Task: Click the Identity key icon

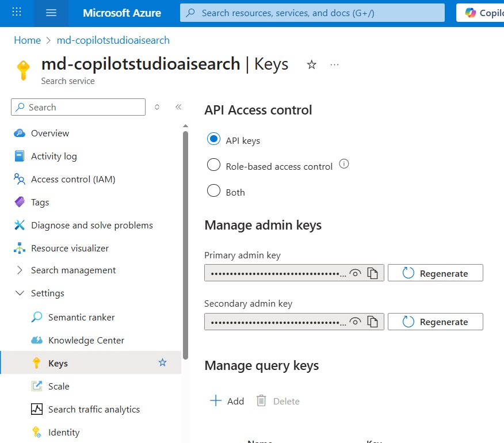Action: (37, 433)
